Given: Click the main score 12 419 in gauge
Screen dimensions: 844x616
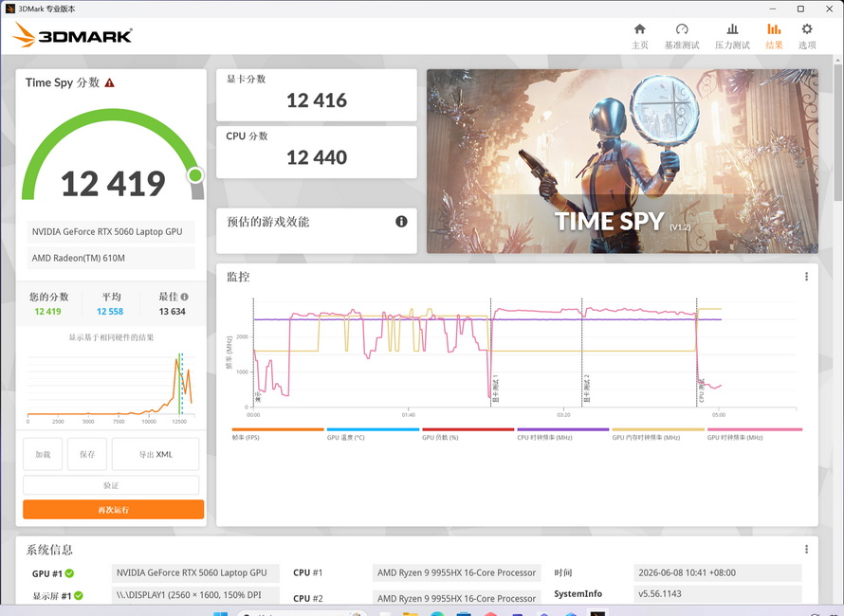Looking at the screenshot, I should (113, 184).
